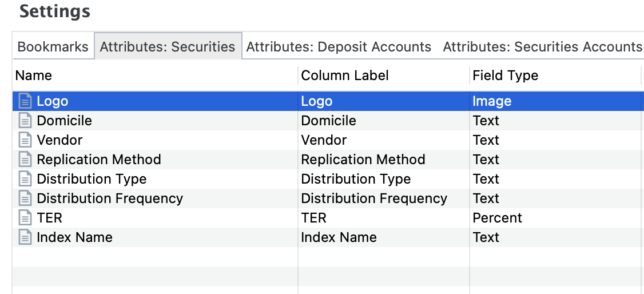The image size is (644, 294).
Task: Select the Index Name column label cell
Action: tap(339, 237)
